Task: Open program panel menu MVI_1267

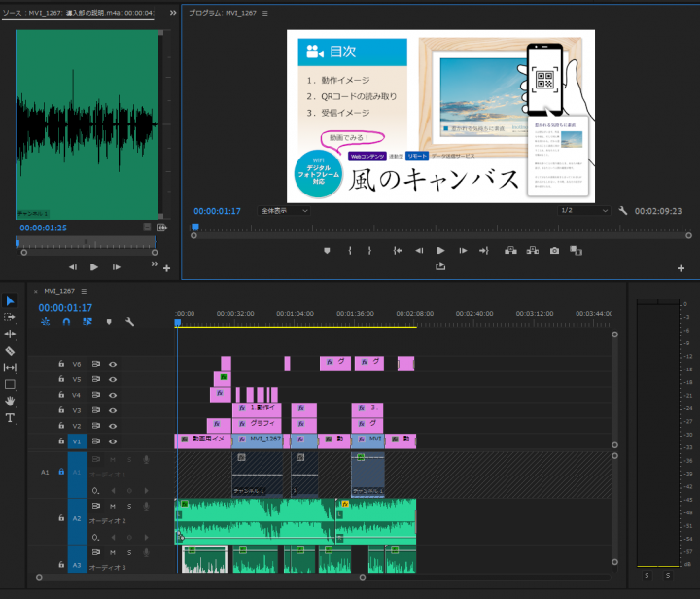Action: point(265,13)
